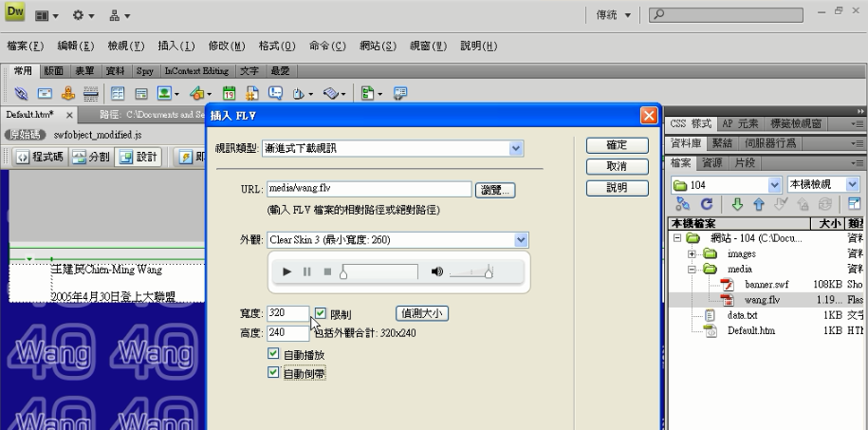The width and height of the screenshot is (868, 430).
Task: Click the Templates insert icon
Action: [367, 93]
